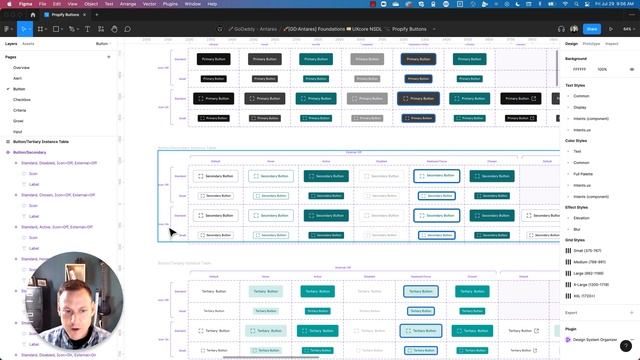Collapse Standard, Disabled, Icon=Off layer variant
Image resolution: width=640 pixels, height=360 pixels.
(x=16, y=163)
